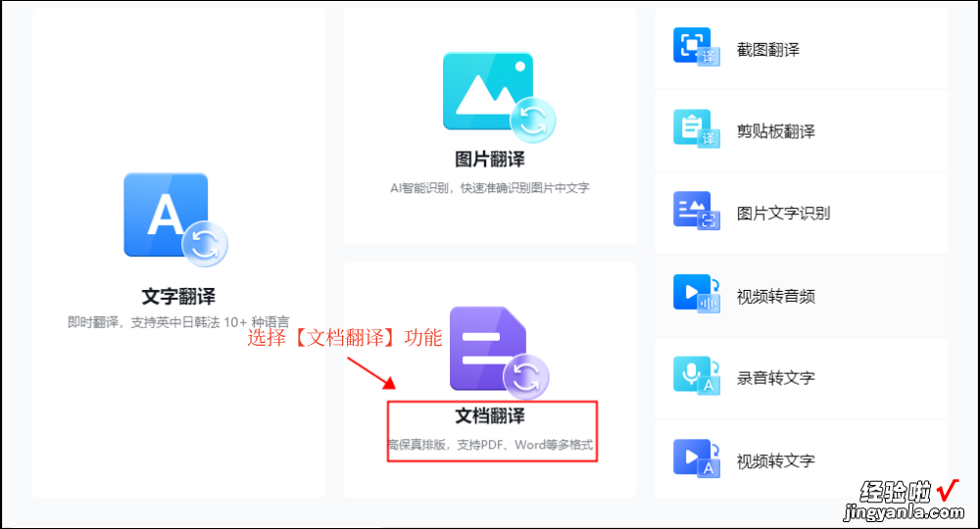Viewport: 980px width, 529px height.
Task: Click text 即时翻译，支持英中日韩法 10+ 种语言
Action: pyautogui.click(x=178, y=322)
